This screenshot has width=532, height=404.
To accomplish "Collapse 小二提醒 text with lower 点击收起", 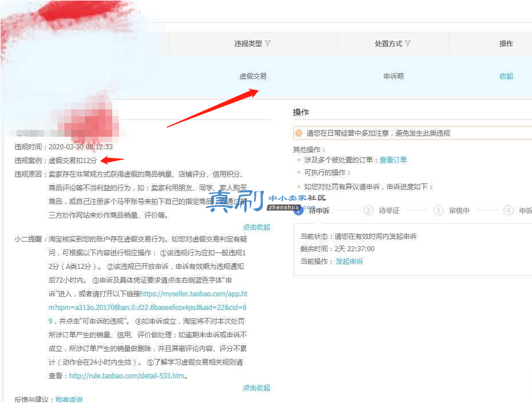I will [x=256, y=387].
